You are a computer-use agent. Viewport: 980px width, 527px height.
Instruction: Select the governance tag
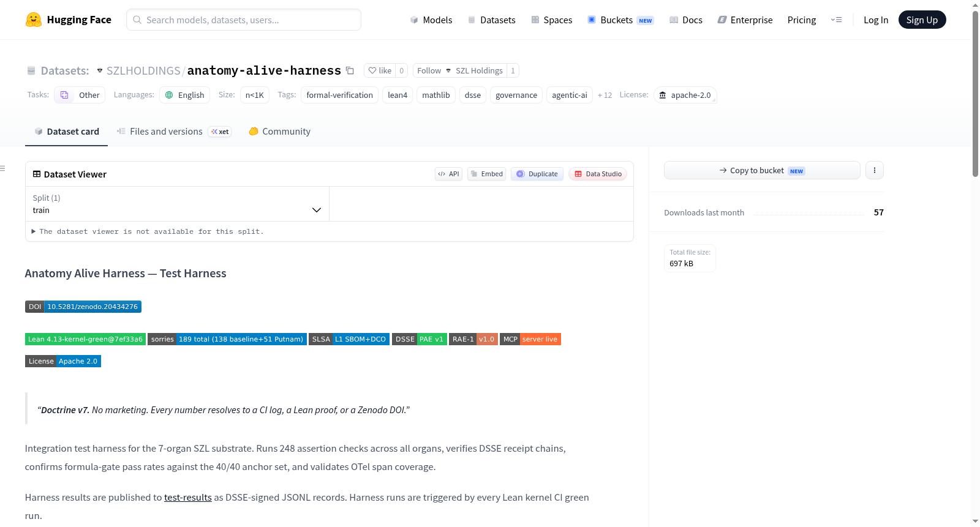point(516,95)
